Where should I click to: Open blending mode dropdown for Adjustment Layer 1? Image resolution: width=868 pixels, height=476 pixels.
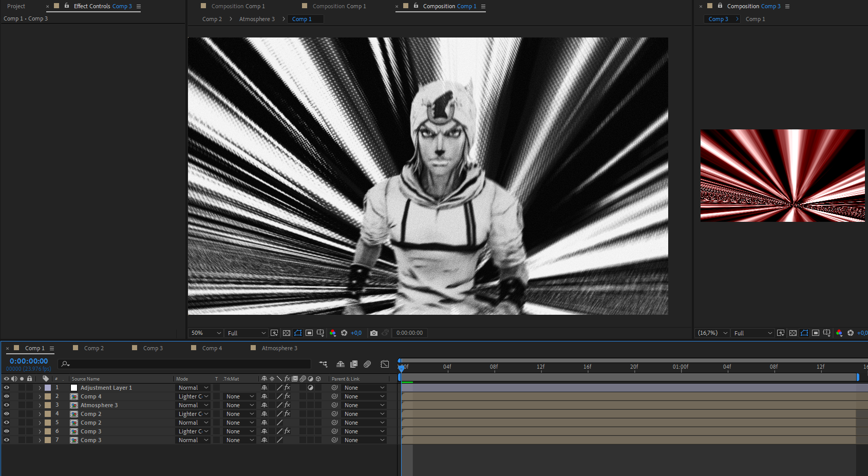click(193, 388)
